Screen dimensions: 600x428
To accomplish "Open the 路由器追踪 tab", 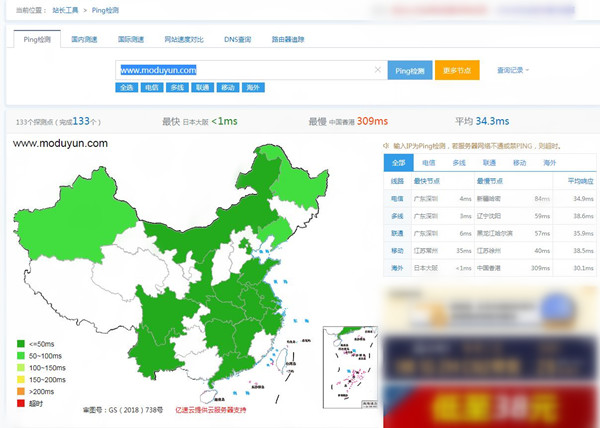I will [288, 40].
